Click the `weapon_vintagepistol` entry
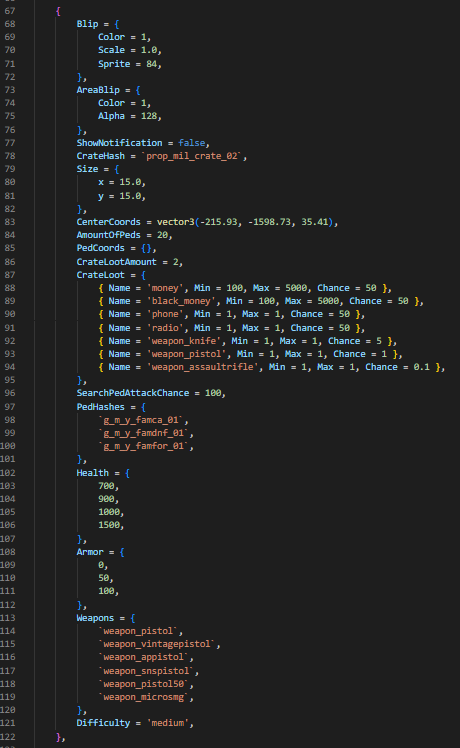Viewport: 460px width, 748px height. 157,644
